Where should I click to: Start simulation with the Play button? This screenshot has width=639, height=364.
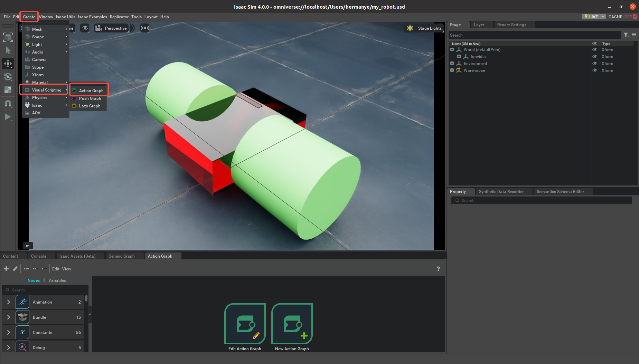(8, 117)
